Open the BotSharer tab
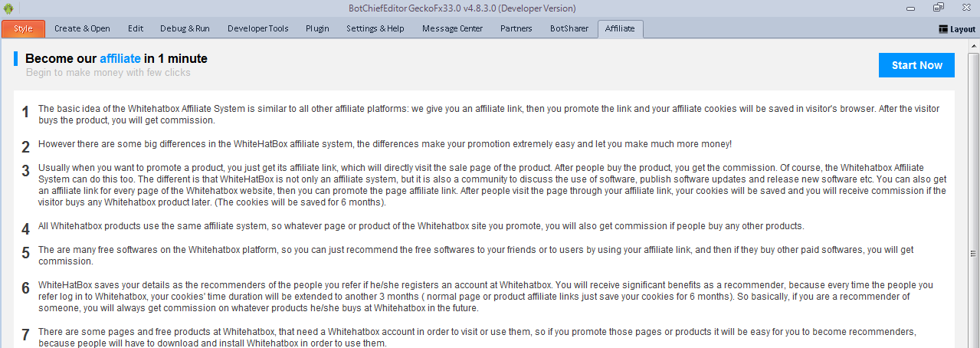The width and height of the screenshot is (980, 348). click(x=569, y=28)
